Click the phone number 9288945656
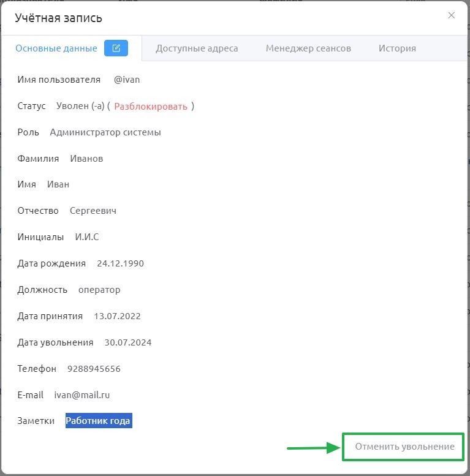This screenshot has height=476, width=470. pyautogui.click(x=94, y=369)
